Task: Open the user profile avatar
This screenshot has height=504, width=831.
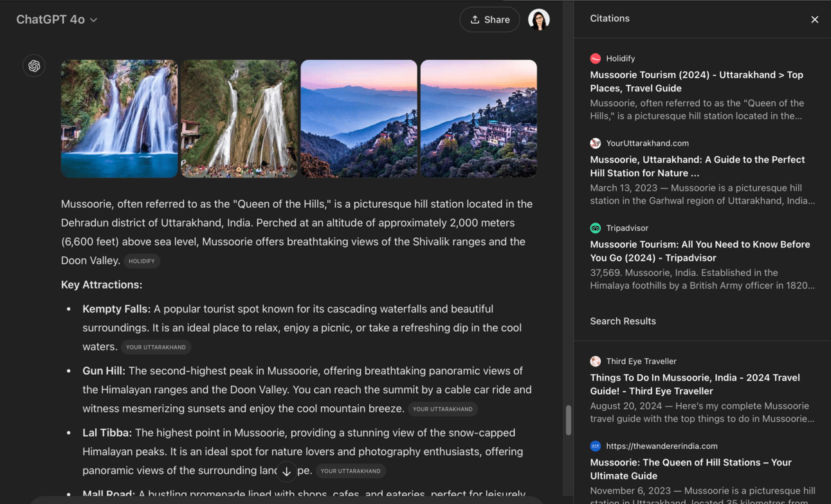Action: (x=539, y=19)
